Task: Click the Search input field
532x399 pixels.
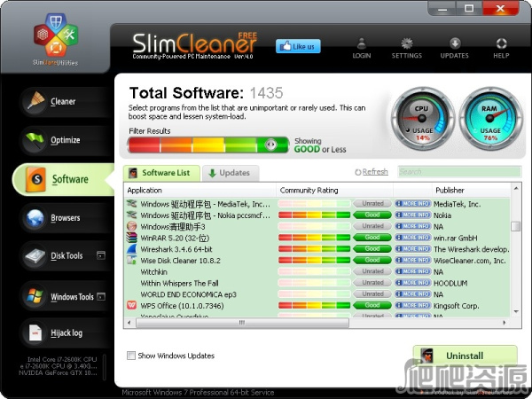Action: (x=457, y=172)
